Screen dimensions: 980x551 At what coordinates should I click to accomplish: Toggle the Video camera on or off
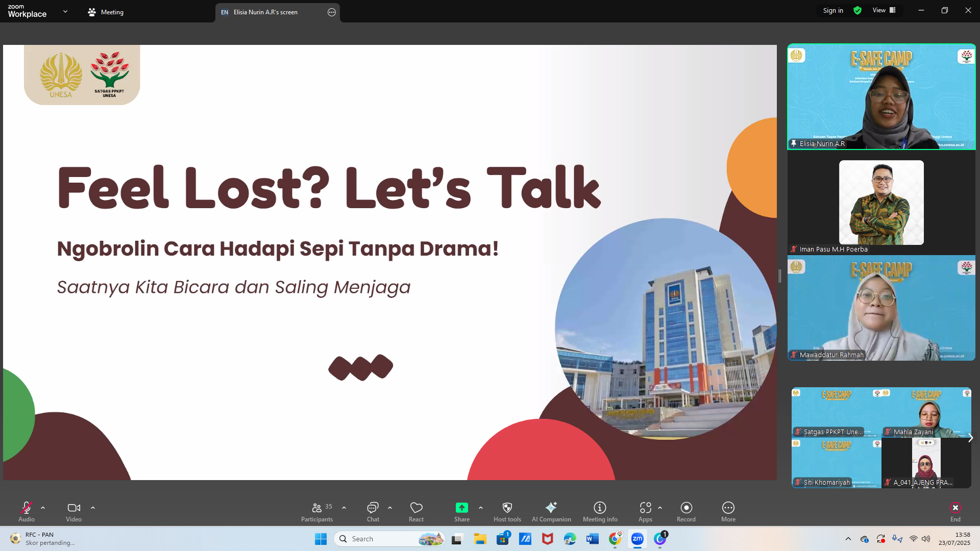tap(73, 508)
